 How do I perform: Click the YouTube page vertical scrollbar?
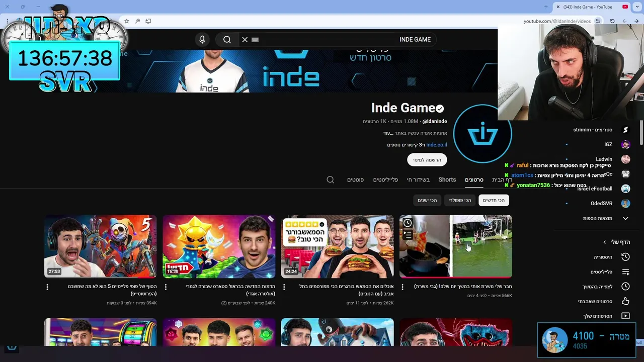point(641,132)
